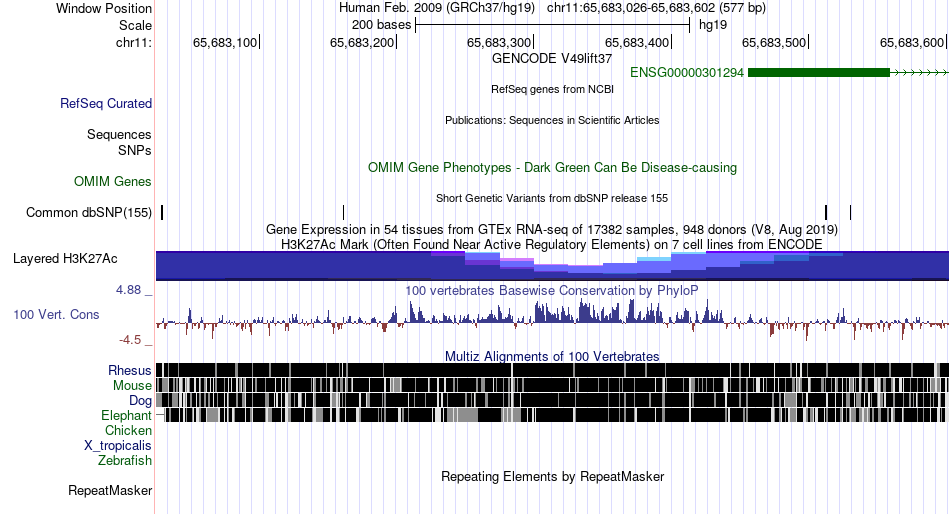Click the Layered H3K27Ac track label
The image size is (950, 514).
click(65, 259)
